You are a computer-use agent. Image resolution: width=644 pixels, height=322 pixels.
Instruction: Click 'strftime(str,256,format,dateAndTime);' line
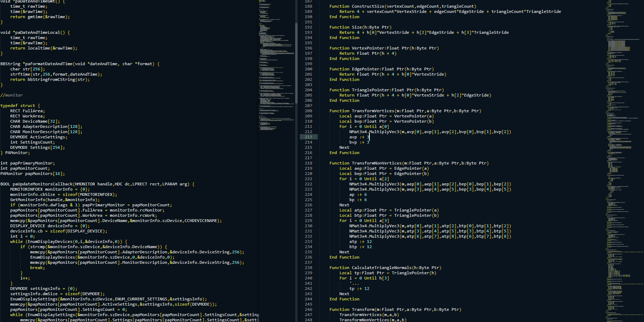point(56,74)
